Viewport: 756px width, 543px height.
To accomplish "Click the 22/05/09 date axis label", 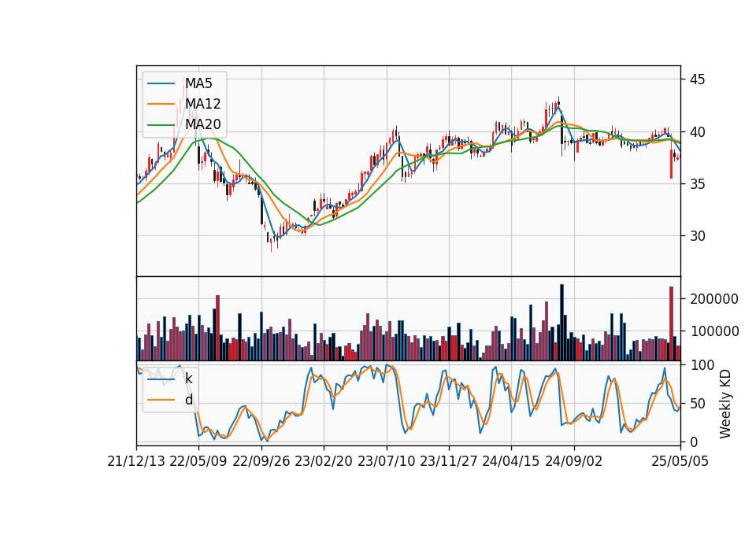I will pos(198,461).
